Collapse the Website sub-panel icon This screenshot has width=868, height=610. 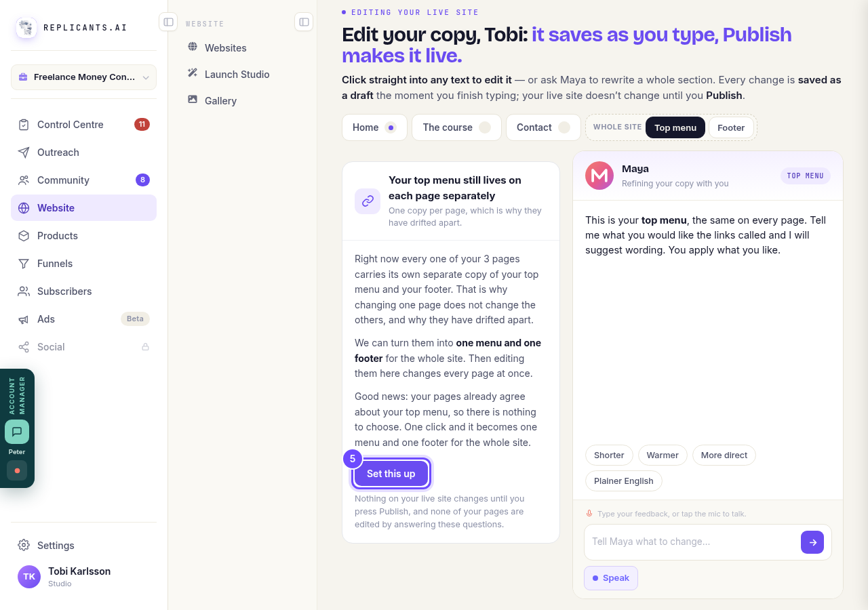point(304,22)
